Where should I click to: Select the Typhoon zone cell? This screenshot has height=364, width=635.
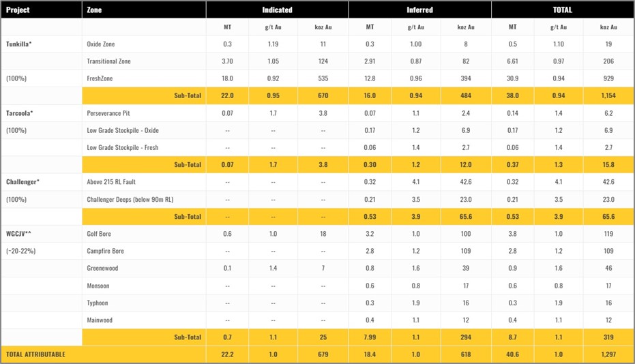click(x=98, y=303)
